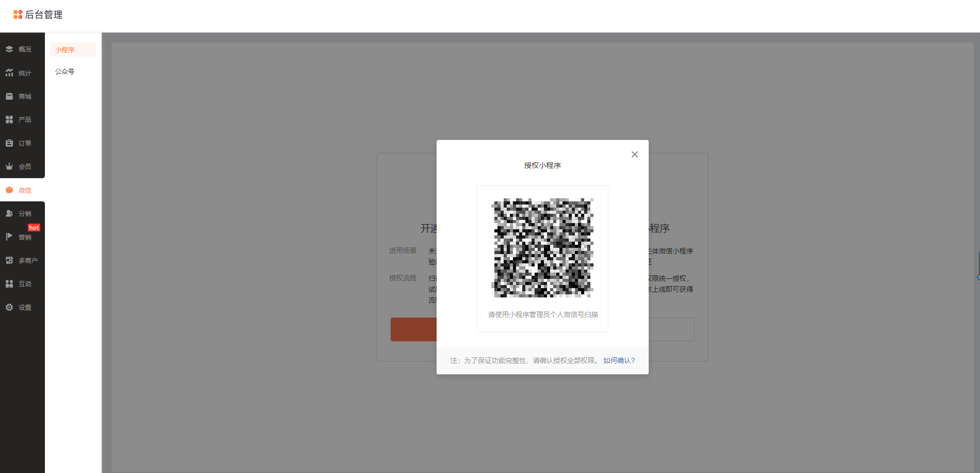Open the 概况 menu label

point(25,50)
